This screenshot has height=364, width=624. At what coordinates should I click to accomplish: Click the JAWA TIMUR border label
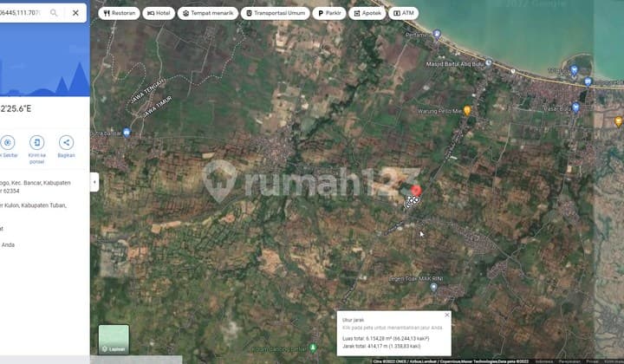click(x=158, y=107)
